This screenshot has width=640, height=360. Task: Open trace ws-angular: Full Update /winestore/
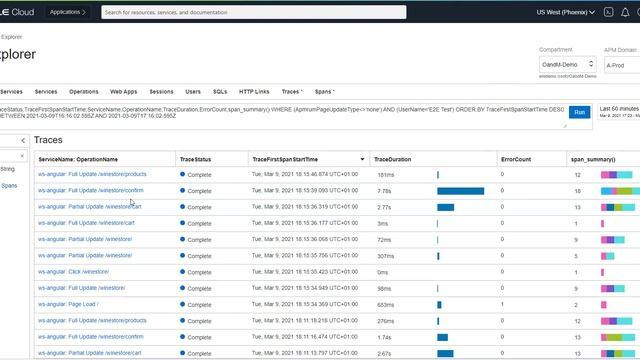tap(82, 288)
